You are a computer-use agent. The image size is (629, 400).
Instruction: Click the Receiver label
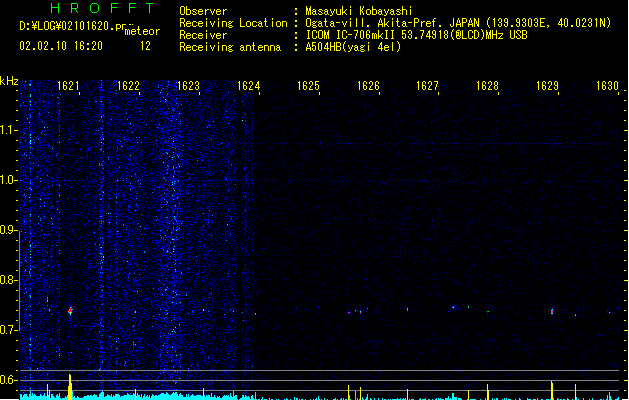[x=203, y=35]
